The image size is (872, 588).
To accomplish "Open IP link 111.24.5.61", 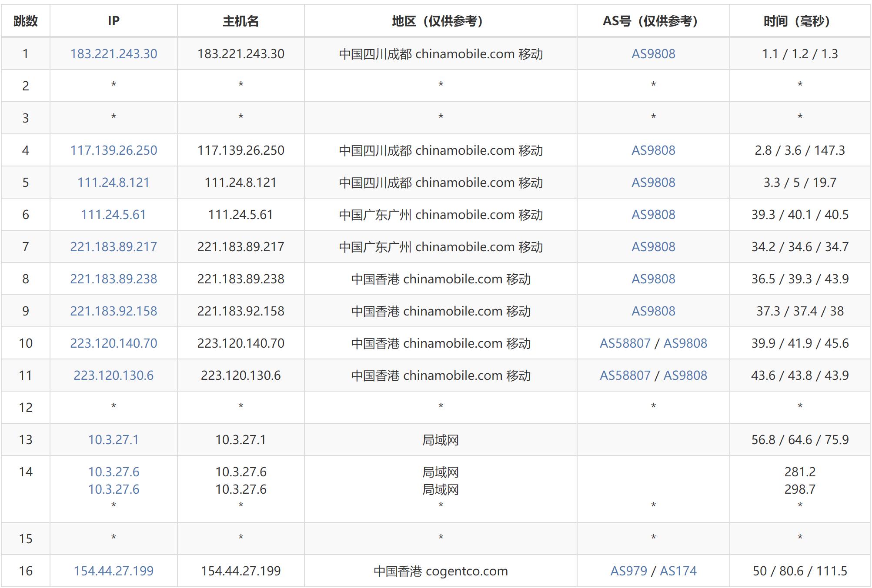I will (114, 215).
